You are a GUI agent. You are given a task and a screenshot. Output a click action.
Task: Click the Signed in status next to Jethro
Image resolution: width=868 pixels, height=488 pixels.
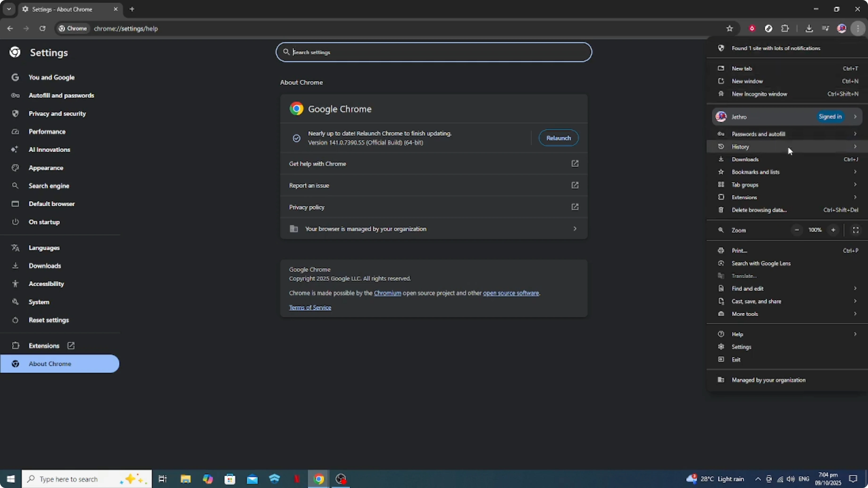[830, 116]
